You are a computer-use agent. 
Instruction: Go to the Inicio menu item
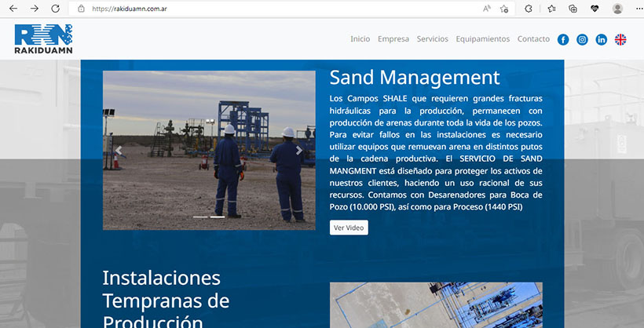[360, 39]
